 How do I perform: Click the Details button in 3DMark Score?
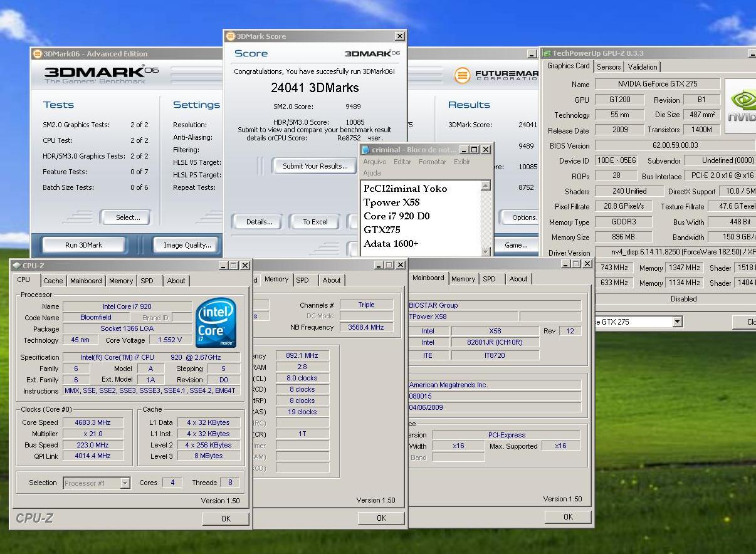pos(259,222)
